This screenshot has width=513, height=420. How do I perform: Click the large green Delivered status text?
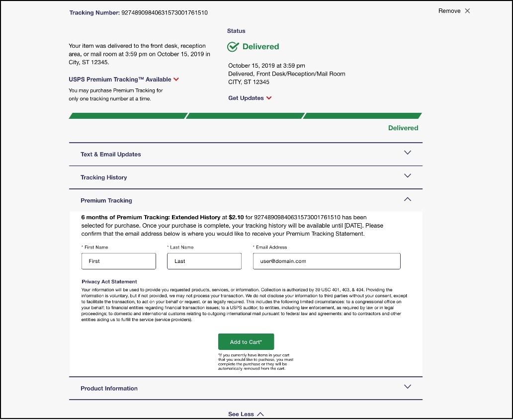[x=261, y=47]
